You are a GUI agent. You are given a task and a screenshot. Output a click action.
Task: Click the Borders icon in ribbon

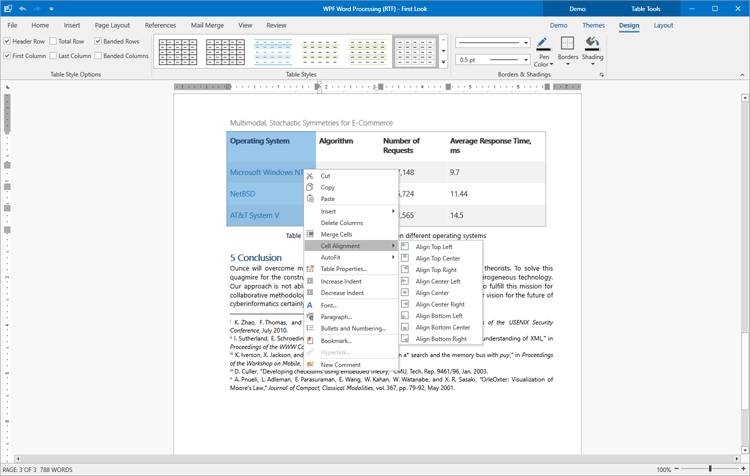coord(567,45)
